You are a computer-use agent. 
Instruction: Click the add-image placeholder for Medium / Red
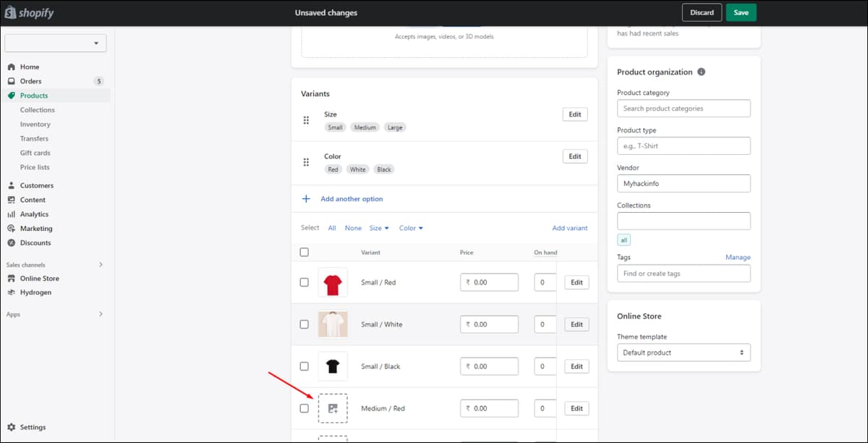333,408
